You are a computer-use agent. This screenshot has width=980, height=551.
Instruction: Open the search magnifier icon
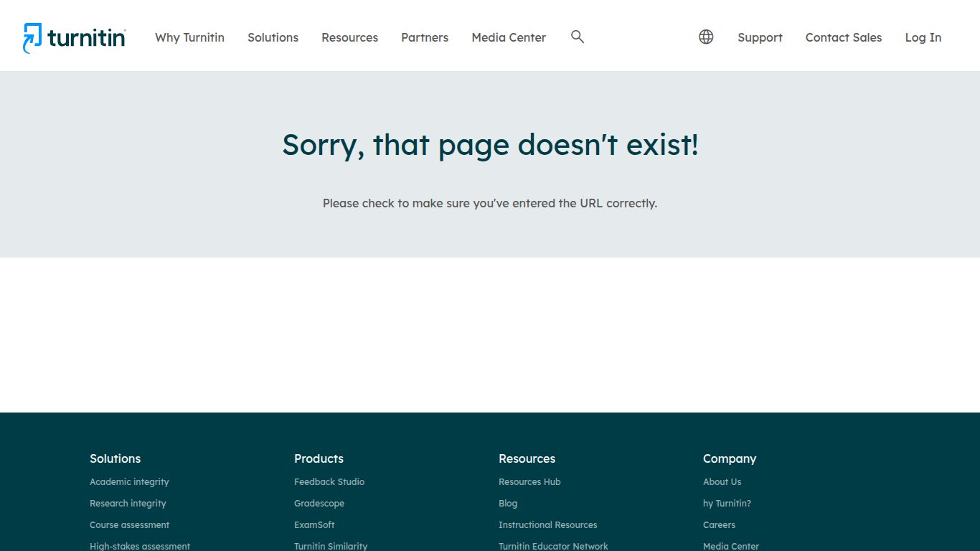(x=578, y=37)
